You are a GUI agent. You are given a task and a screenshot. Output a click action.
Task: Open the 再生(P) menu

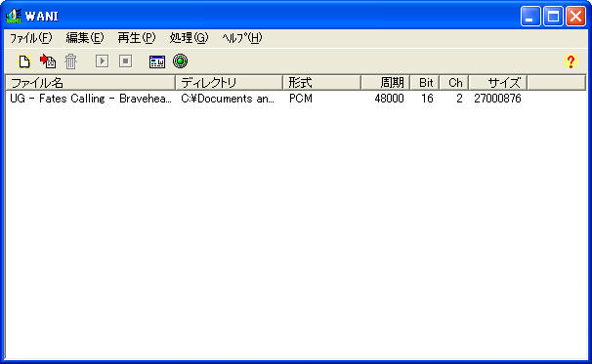point(137,38)
